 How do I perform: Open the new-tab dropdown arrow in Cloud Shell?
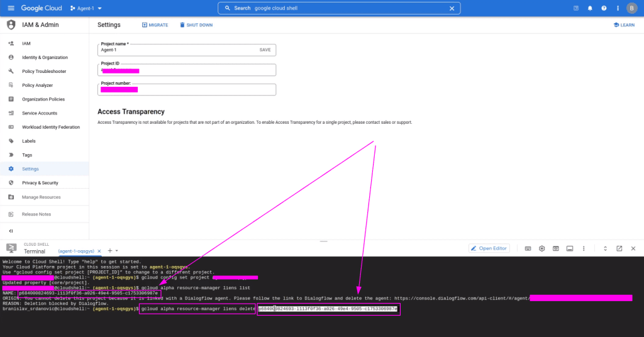pyautogui.click(x=116, y=251)
